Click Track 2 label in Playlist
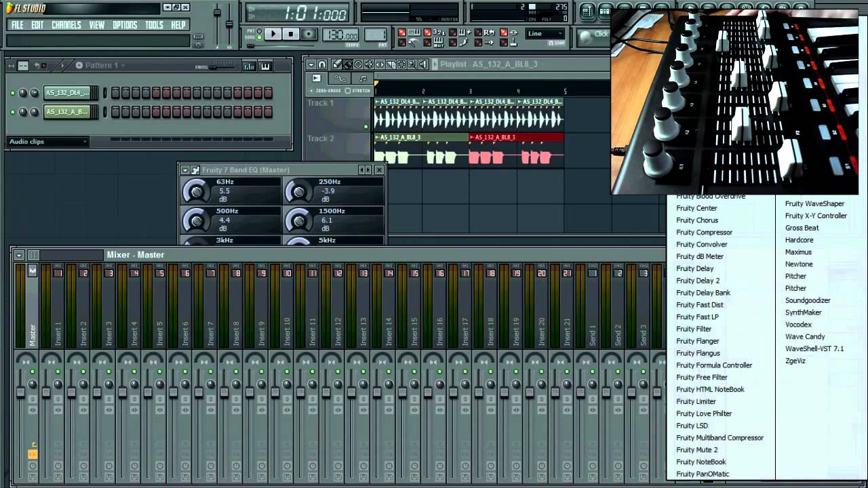Screen dimensions: 868x488 [x=321, y=138]
